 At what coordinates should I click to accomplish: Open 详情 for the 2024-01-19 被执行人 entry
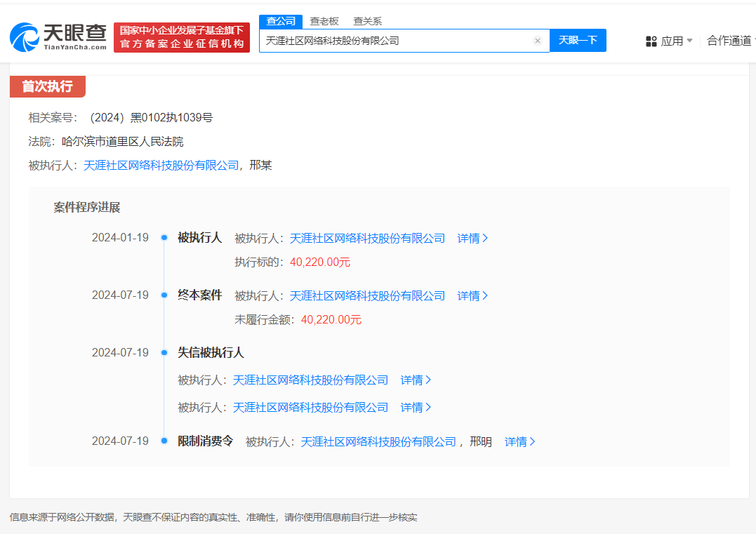point(472,238)
